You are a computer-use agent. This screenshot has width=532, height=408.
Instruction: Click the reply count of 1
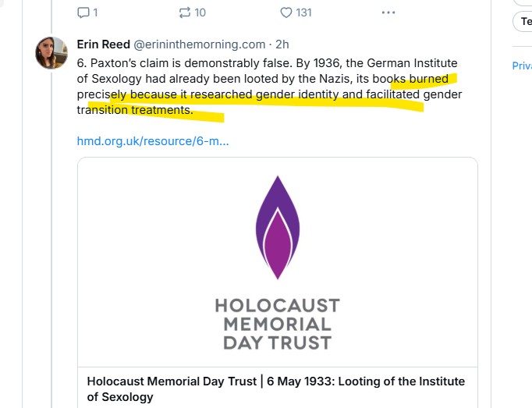(x=95, y=12)
